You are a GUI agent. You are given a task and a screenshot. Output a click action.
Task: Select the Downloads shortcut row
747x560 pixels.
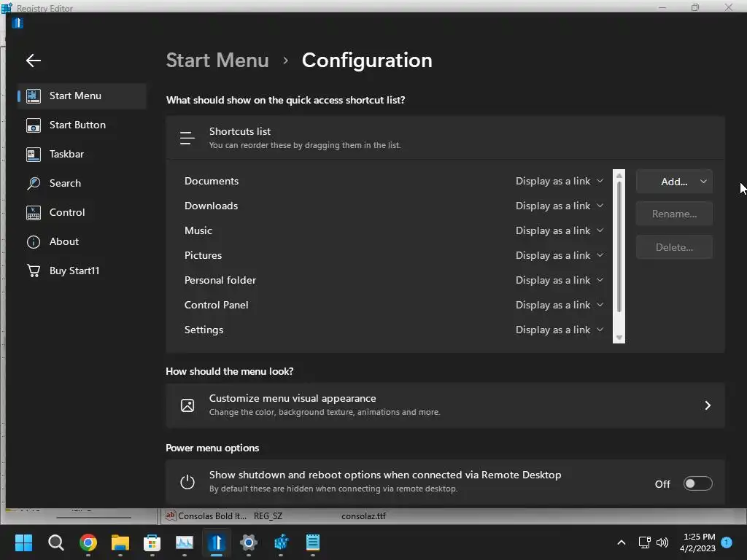pos(393,206)
